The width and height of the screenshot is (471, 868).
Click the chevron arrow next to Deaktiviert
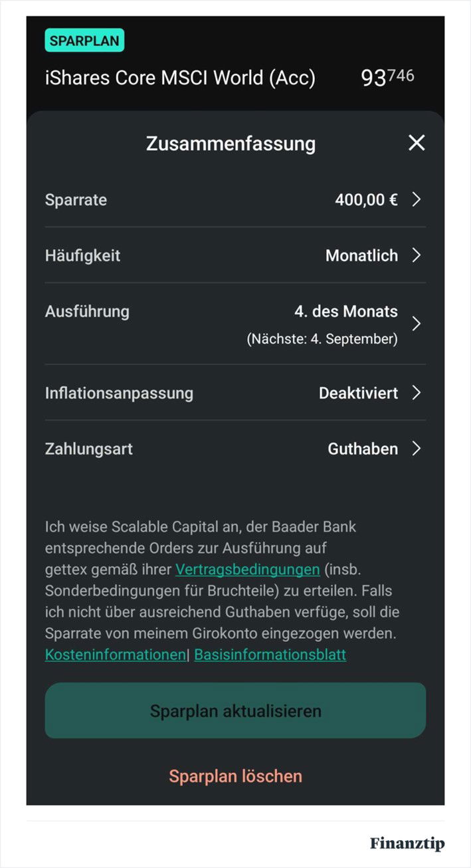417,393
